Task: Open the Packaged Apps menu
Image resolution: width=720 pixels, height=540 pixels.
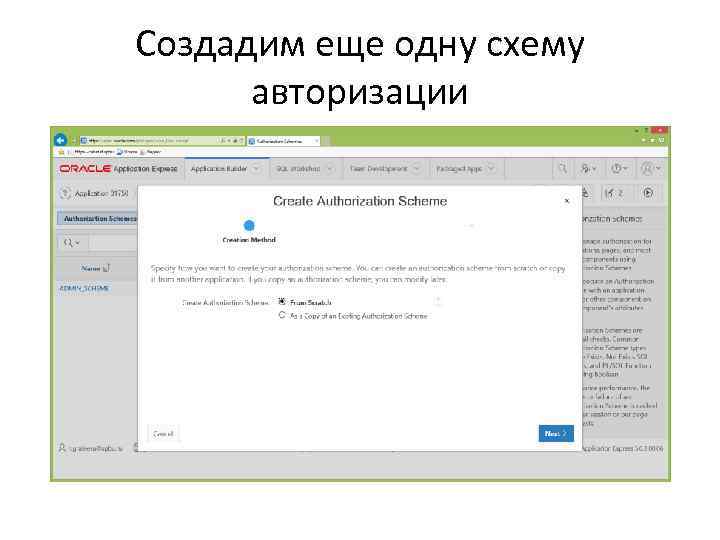Action: (459, 169)
